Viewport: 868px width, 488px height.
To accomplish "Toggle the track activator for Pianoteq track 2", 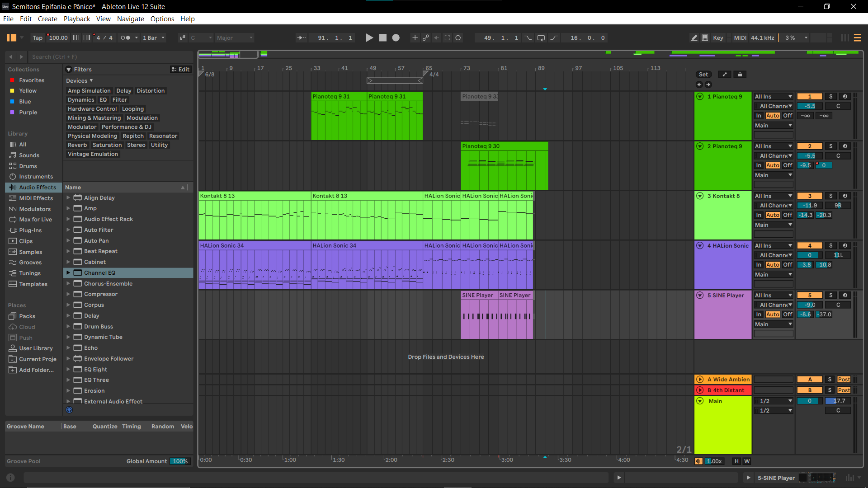I will [810, 146].
